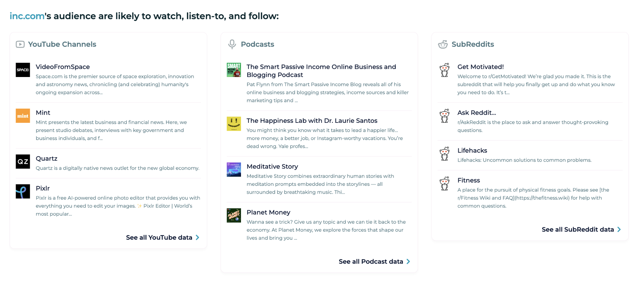This screenshot has width=644, height=287.
Task: Expand See all Podcast data
Action: click(x=374, y=262)
